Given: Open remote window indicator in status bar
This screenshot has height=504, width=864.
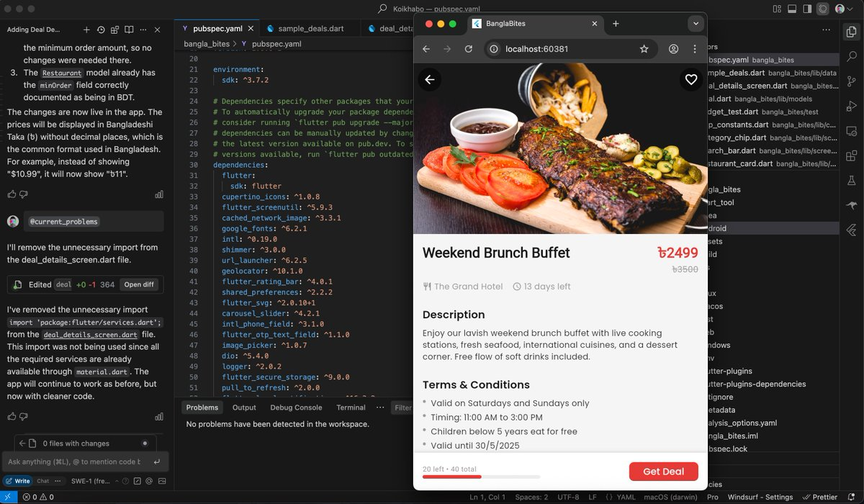Looking at the screenshot, I should click(x=8, y=497).
